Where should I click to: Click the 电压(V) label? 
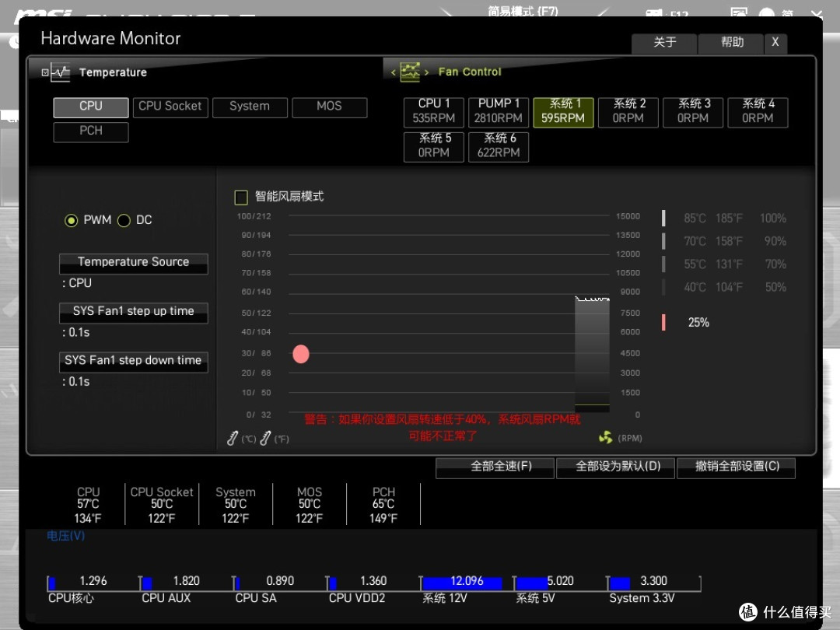(x=65, y=536)
